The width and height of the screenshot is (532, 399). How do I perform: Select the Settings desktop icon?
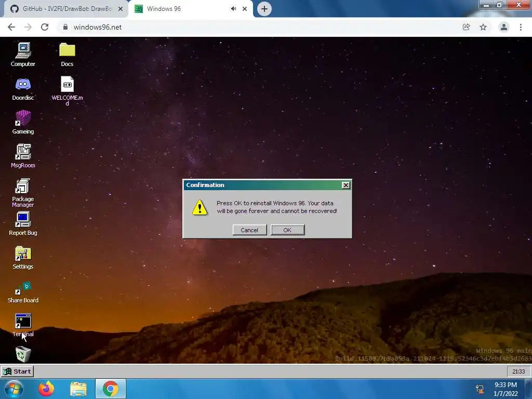pyautogui.click(x=23, y=257)
